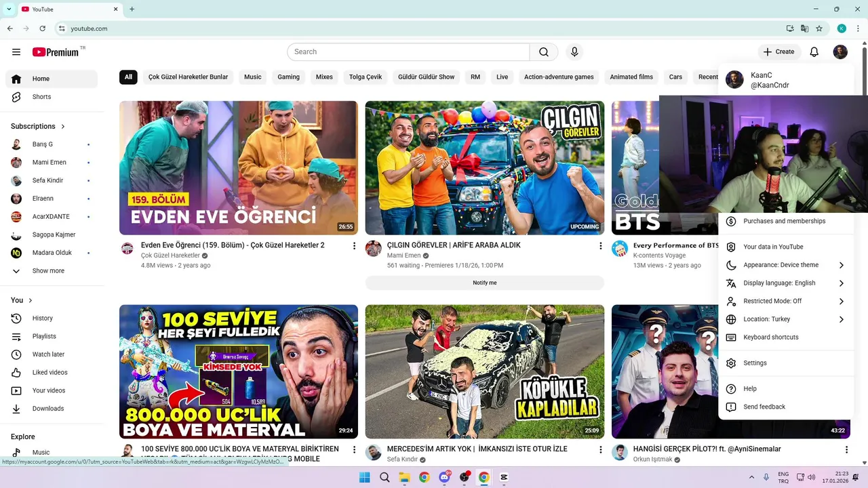Click the Elraenn subscription entry
The height and width of the screenshot is (488, 868).
tap(52, 199)
